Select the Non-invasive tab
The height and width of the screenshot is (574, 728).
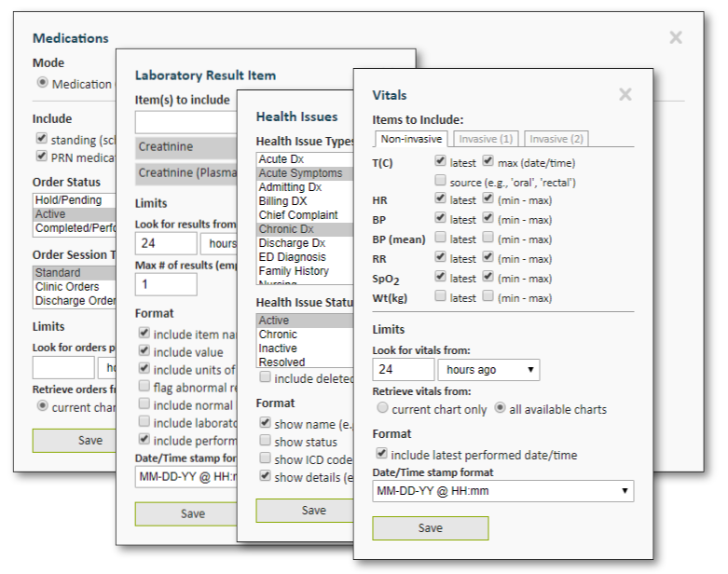[411, 139]
